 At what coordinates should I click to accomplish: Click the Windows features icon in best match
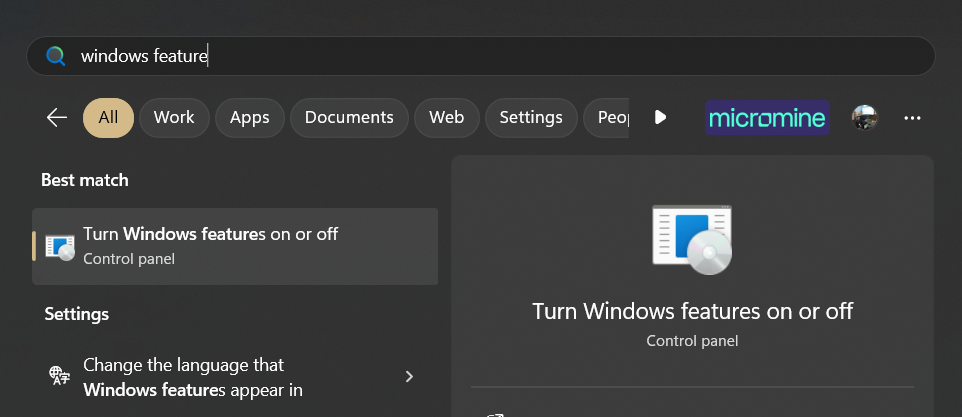60,246
